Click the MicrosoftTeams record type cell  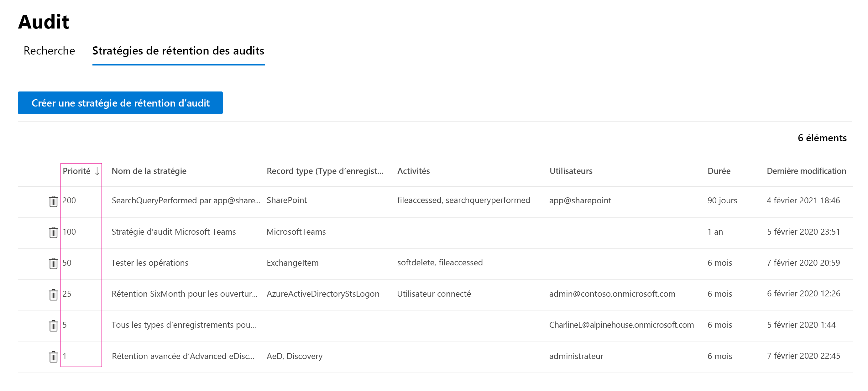point(296,232)
